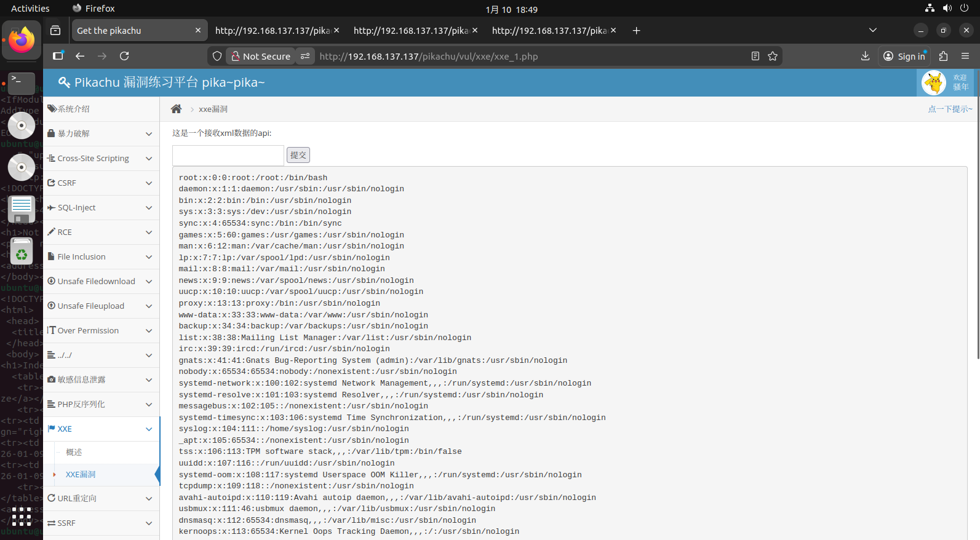Open the Firefox hamburger menu
980x540 pixels.
click(965, 56)
